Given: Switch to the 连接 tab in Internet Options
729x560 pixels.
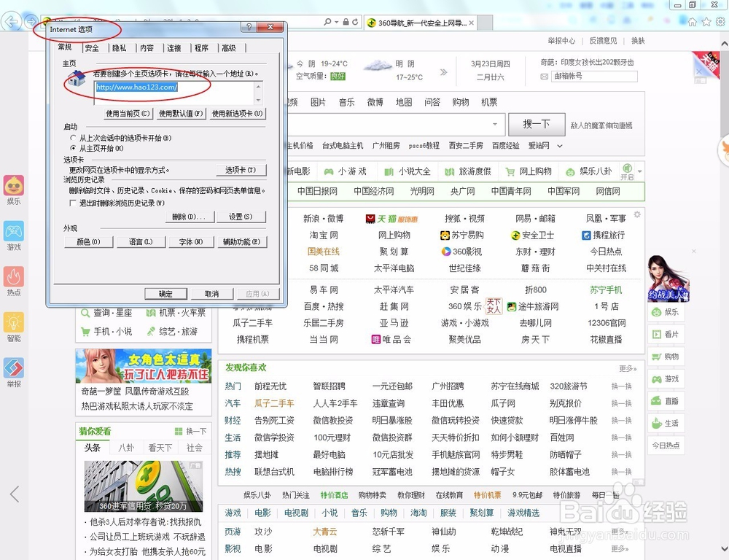Looking at the screenshot, I should tap(174, 48).
